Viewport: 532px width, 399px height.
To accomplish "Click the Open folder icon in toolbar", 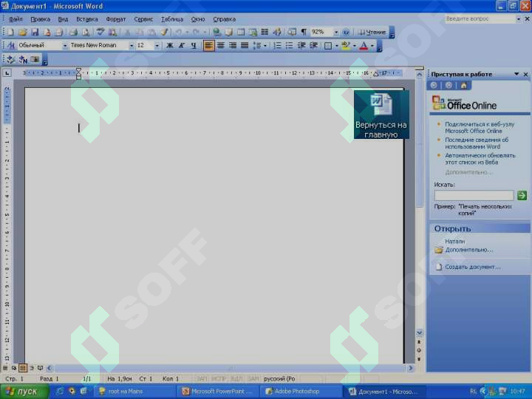I will coord(22,33).
